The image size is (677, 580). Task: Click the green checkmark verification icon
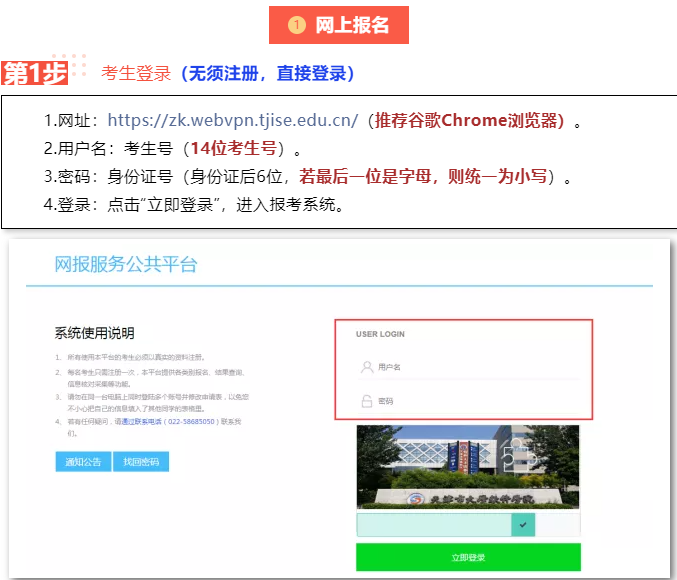(523, 523)
